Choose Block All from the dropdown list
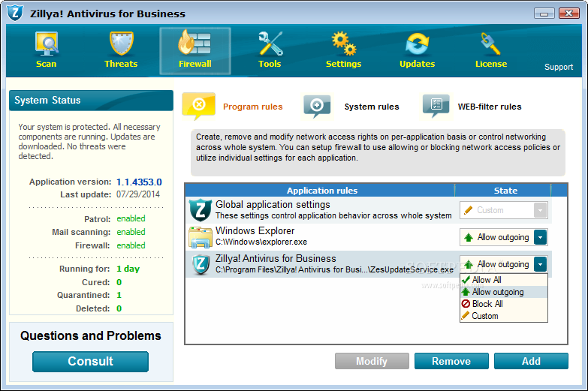This screenshot has height=391, width=588. pos(504,304)
